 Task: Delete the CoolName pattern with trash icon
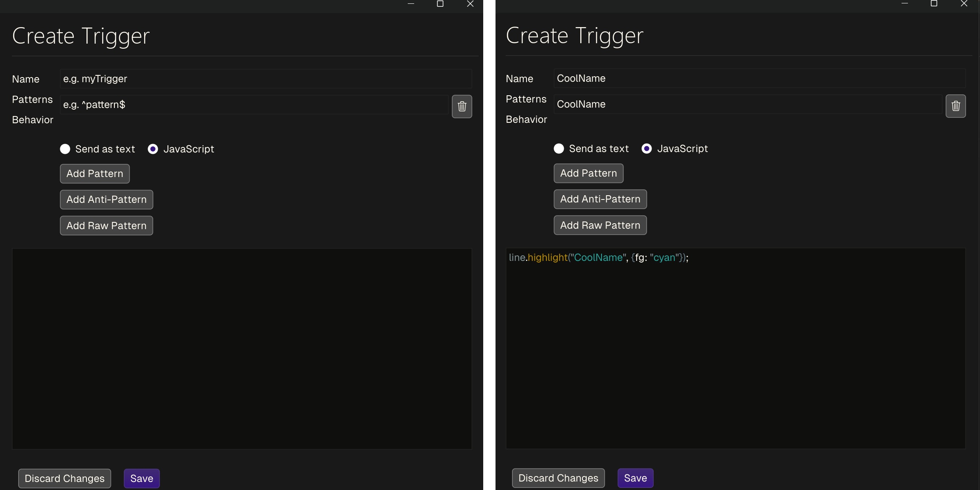(x=955, y=106)
